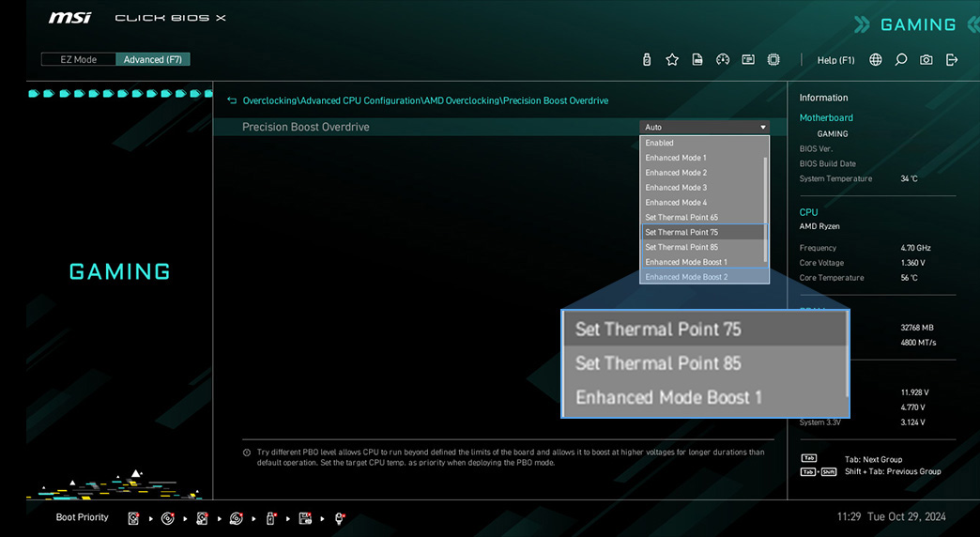Click the AMD Ryzen CPU name
Viewport: 980px width, 537px height.
pyautogui.click(x=819, y=226)
